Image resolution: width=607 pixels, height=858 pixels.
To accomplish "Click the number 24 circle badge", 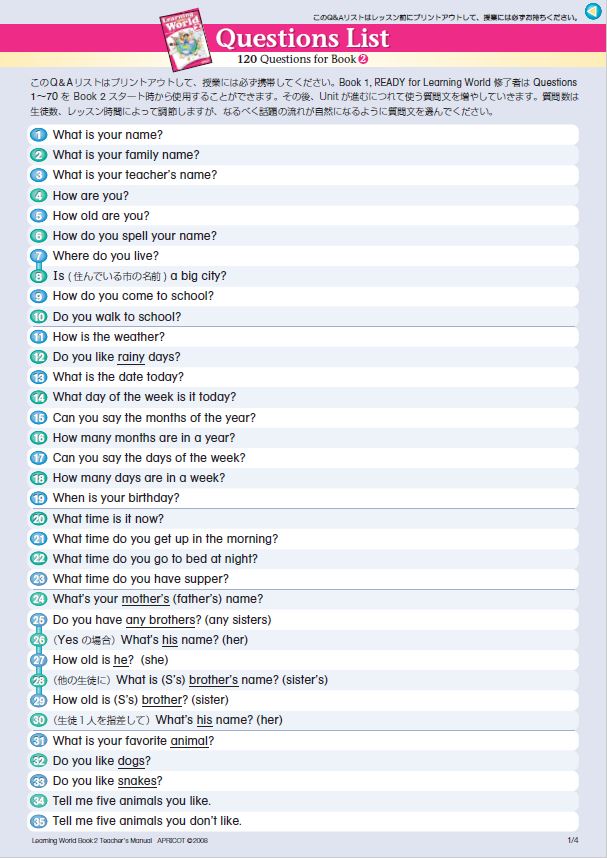I will (x=39, y=599).
